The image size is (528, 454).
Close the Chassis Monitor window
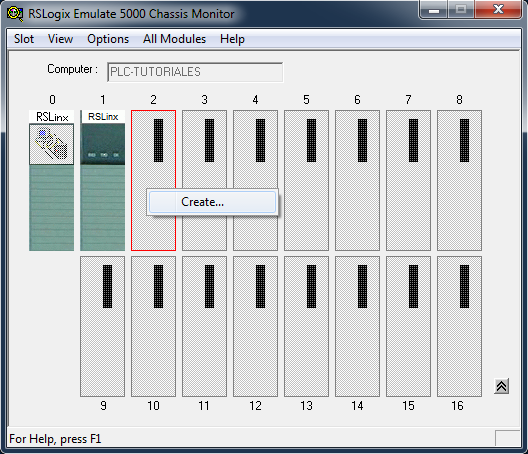pos(498,9)
